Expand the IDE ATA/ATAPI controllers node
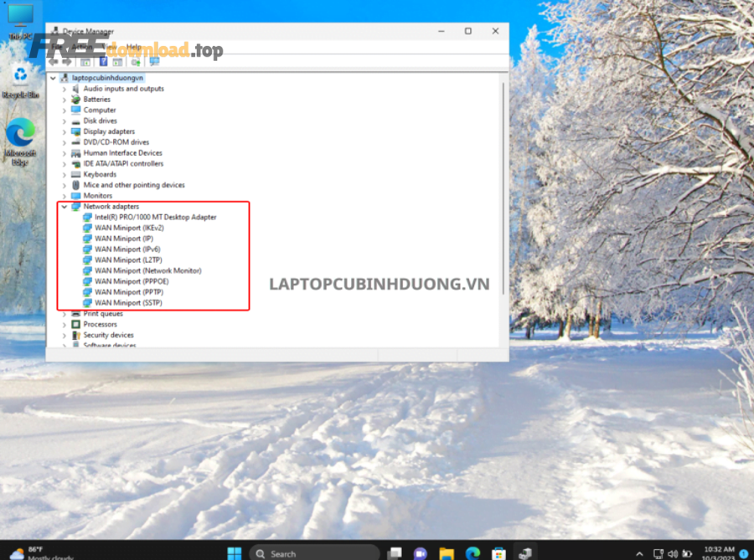This screenshot has width=754, height=560. (x=64, y=164)
